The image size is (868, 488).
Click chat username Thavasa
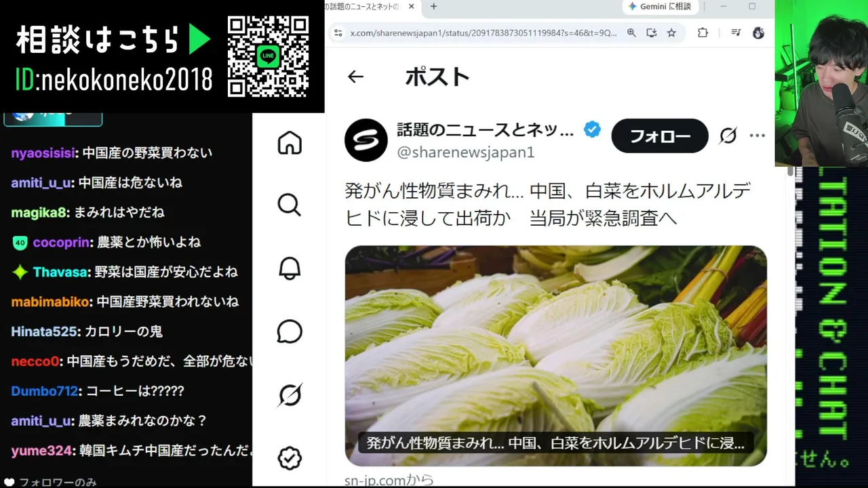pos(60,272)
